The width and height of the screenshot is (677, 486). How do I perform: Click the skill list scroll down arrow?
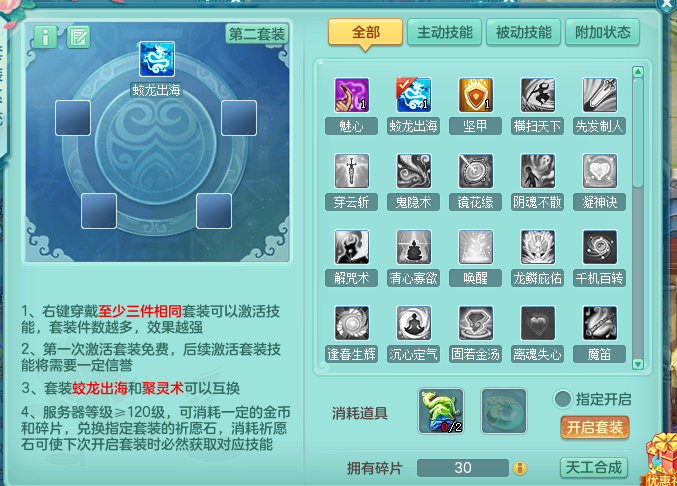[x=638, y=364]
